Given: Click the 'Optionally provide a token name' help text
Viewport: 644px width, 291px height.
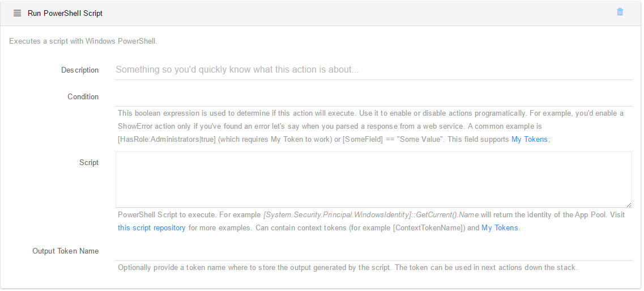Looking at the screenshot, I should (x=347, y=268).
